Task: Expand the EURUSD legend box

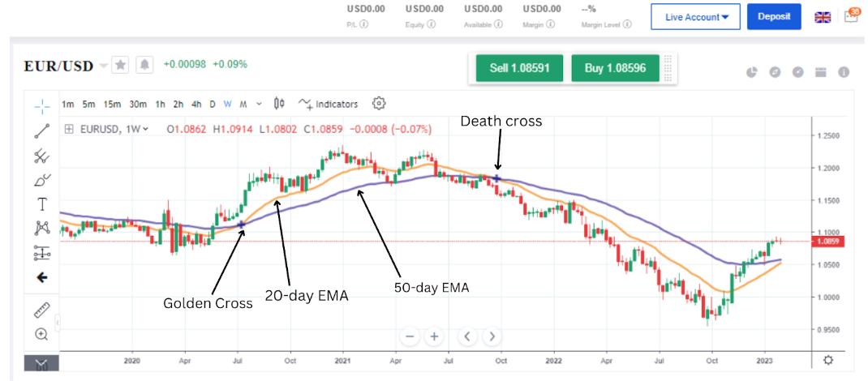Action: pos(69,129)
